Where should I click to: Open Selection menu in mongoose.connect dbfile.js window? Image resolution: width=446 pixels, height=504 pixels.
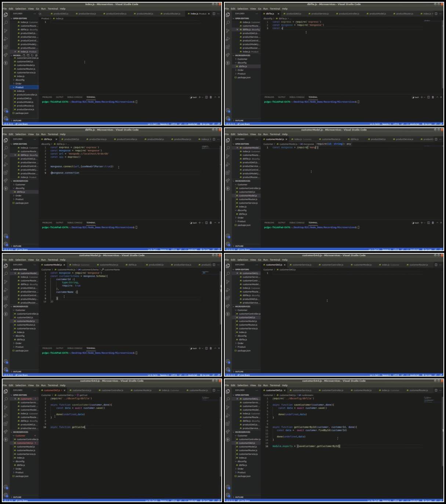pyautogui.click(x=21, y=134)
